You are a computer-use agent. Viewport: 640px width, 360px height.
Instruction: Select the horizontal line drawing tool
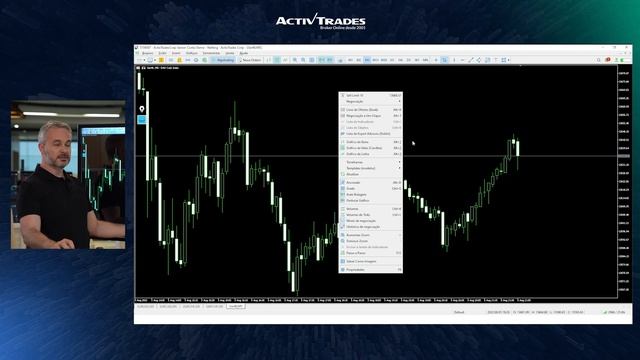(x=462, y=60)
